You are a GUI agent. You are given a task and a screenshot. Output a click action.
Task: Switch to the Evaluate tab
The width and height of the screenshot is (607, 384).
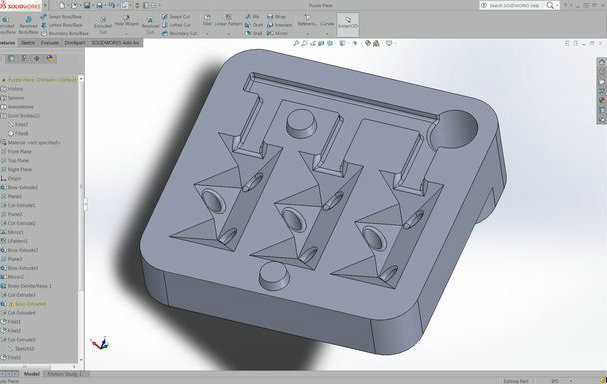tap(50, 43)
